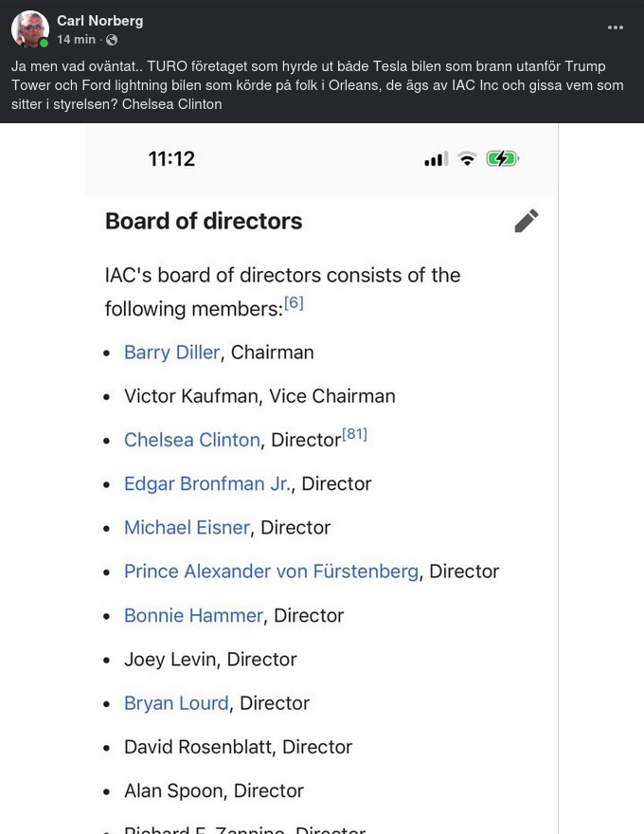Open the Bryan Lourd link
The height and width of the screenshot is (834, 644).
click(176, 703)
